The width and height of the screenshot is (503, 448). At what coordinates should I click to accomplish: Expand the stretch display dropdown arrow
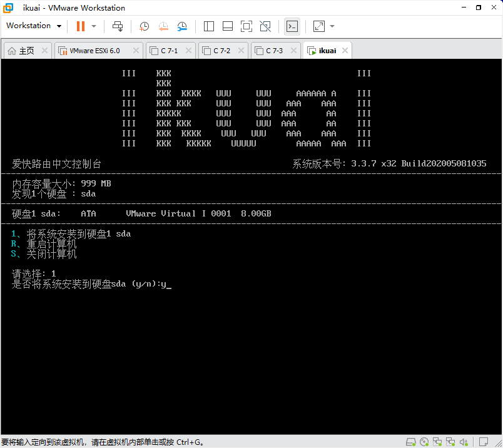[x=332, y=26]
